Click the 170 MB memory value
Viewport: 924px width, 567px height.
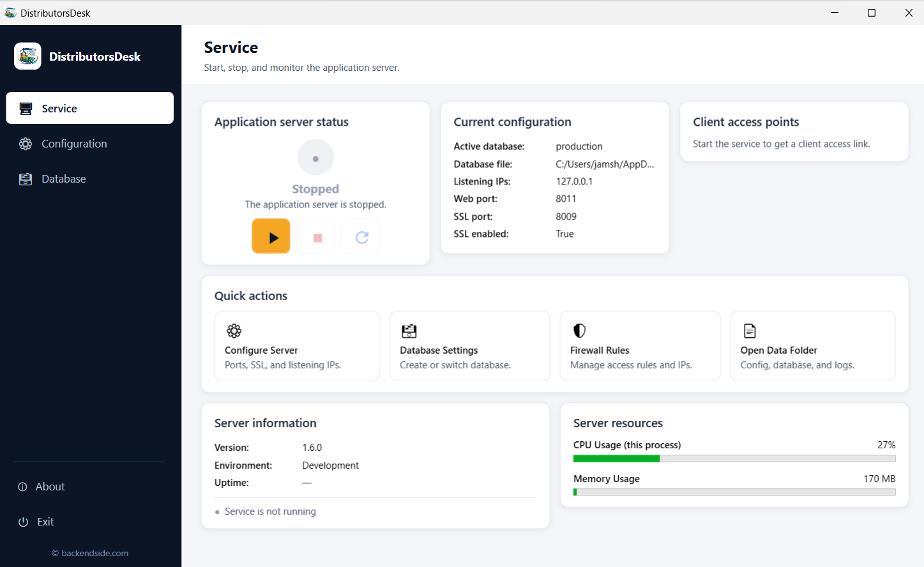click(x=879, y=479)
